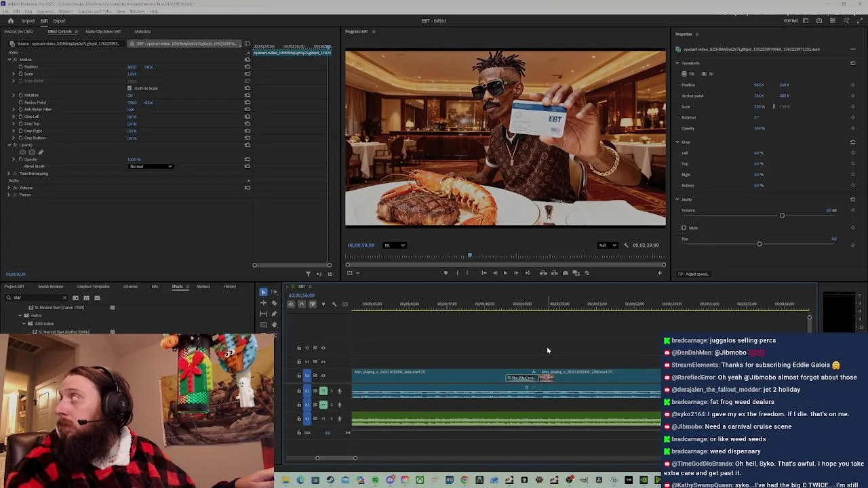Image resolution: width=868 pixels, height=488 pixels.
Task: Click the Adjust speed button
Action: (694, 274)
